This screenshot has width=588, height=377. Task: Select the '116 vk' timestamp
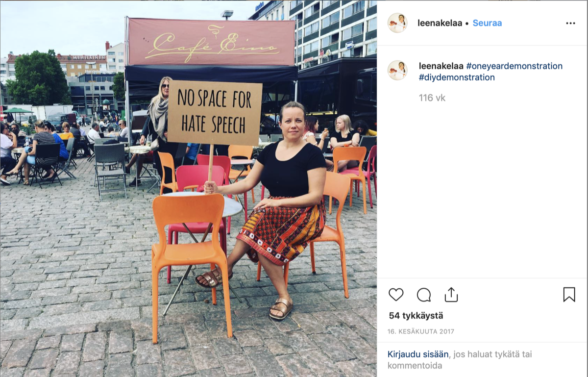click(x=432, y=98)
